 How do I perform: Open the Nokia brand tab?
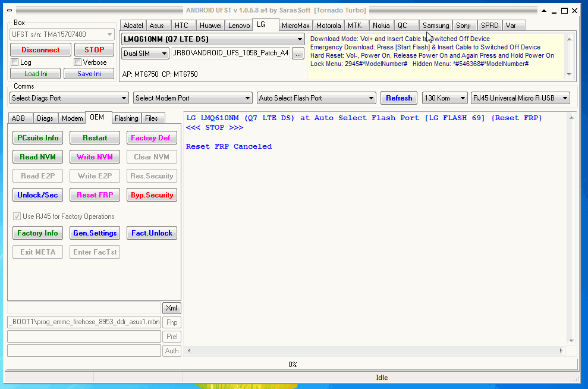coord(381,26)
